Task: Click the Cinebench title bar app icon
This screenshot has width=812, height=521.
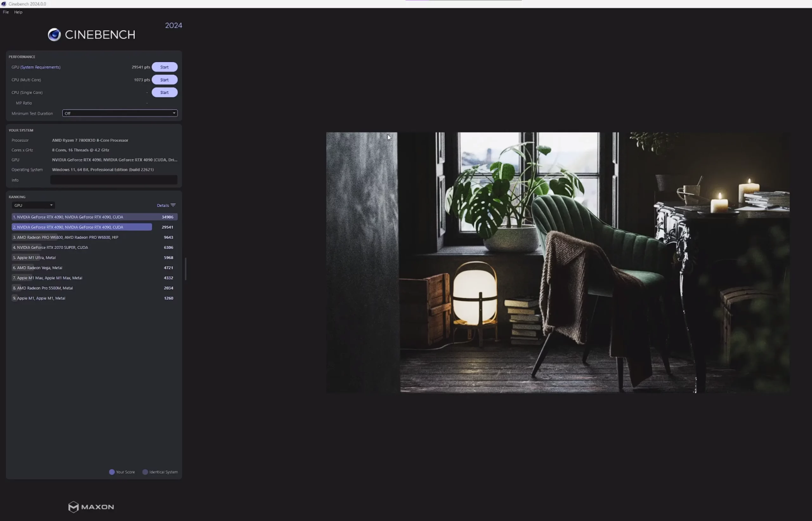Action: [x=4, y=4]
